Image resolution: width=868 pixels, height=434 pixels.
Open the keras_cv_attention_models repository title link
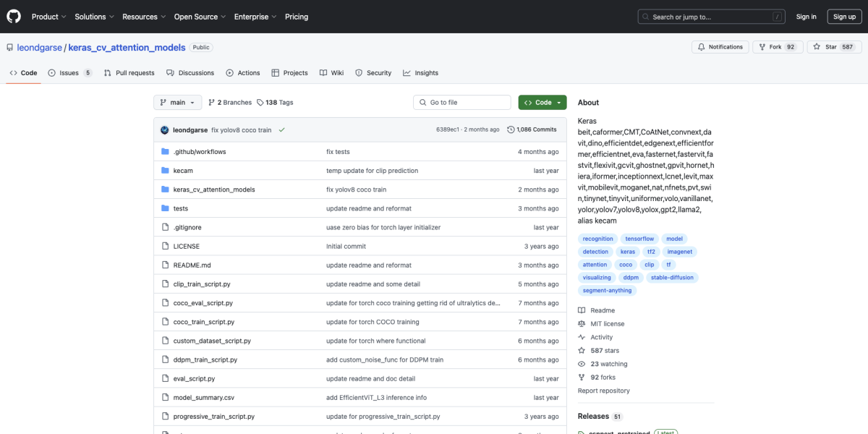click(127, 47)
